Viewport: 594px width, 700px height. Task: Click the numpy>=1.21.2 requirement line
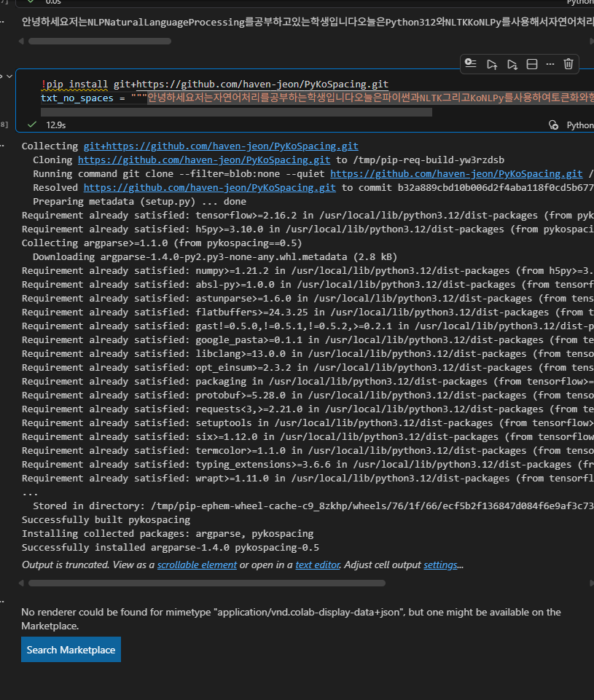click(308, 270)
